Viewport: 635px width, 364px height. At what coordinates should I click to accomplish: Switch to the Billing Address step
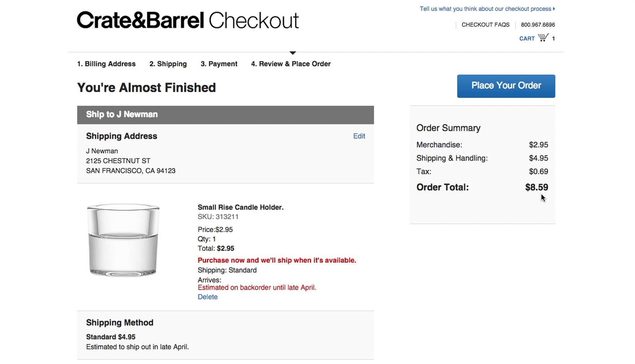106,64
